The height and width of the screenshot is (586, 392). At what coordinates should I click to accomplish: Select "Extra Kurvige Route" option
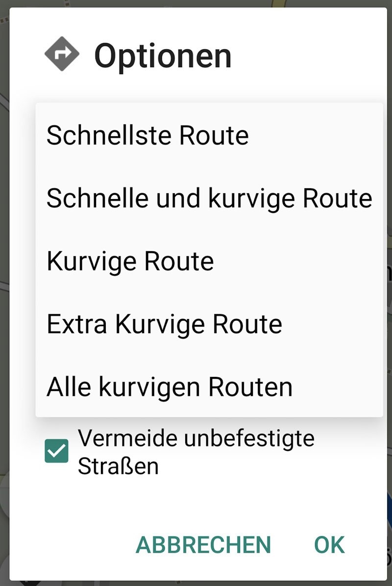[x=164, y=324]
